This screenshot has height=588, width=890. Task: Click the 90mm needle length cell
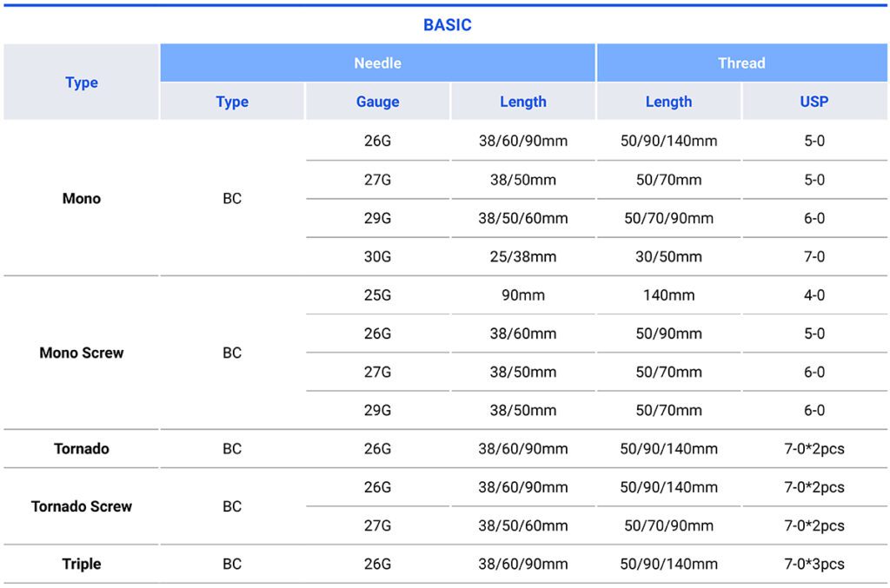pyautogui.click(x=522, y=295)
